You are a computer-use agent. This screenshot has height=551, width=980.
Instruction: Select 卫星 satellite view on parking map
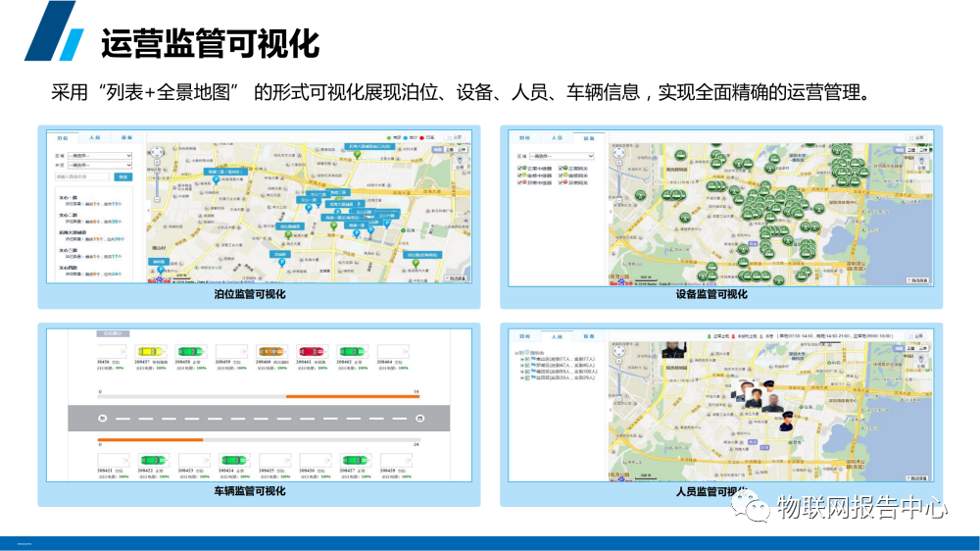(x=450, y=149)
